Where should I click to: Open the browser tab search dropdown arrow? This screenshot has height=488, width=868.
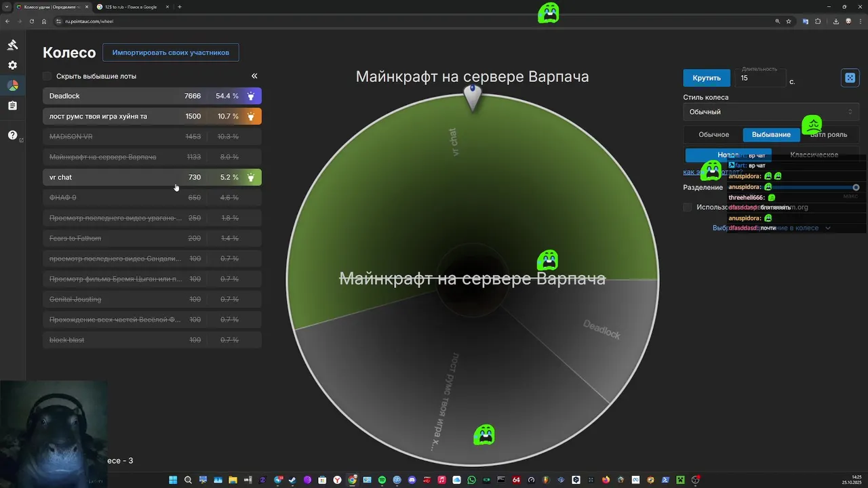[7, 7]
